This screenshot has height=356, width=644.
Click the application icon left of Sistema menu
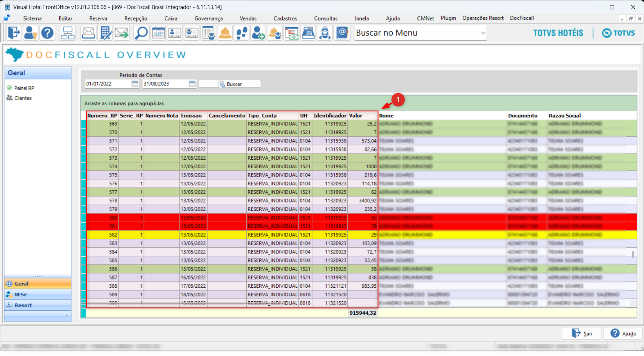pos(6,18)
